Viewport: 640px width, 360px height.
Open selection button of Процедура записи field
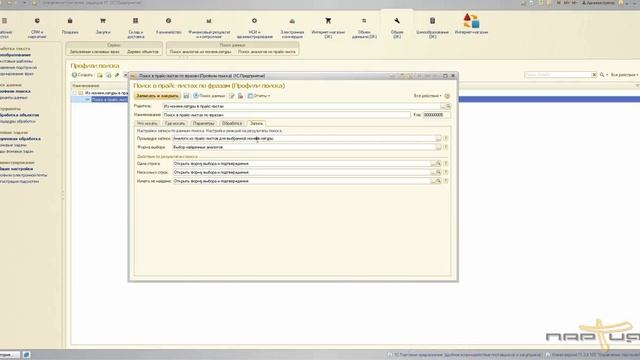tap(438, 138)
